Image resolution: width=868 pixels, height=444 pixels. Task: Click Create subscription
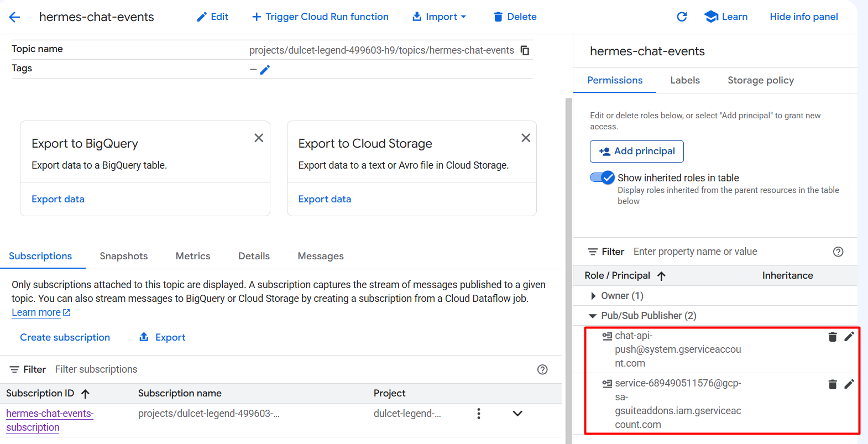coord(65,337)
